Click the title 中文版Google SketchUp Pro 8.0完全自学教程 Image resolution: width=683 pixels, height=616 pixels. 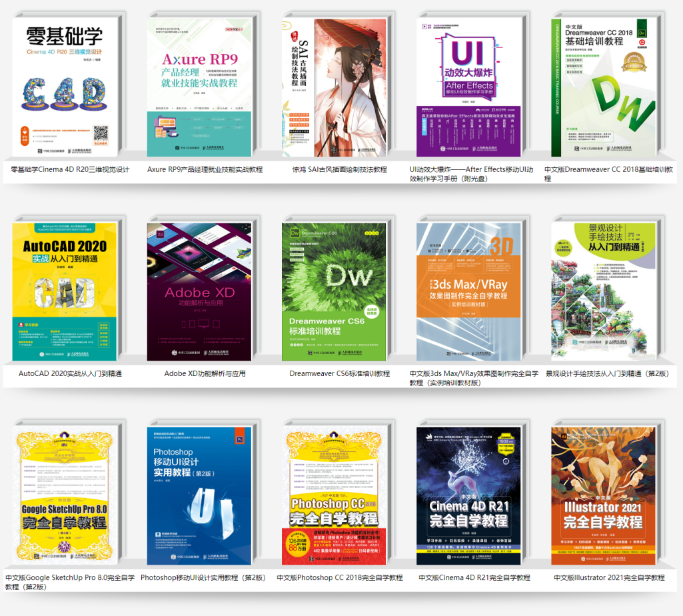(70, 582)
